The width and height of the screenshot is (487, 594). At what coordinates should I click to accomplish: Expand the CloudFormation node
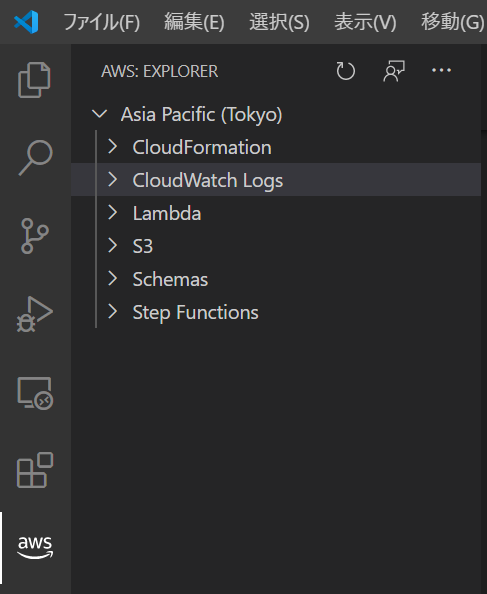[112, 147]
